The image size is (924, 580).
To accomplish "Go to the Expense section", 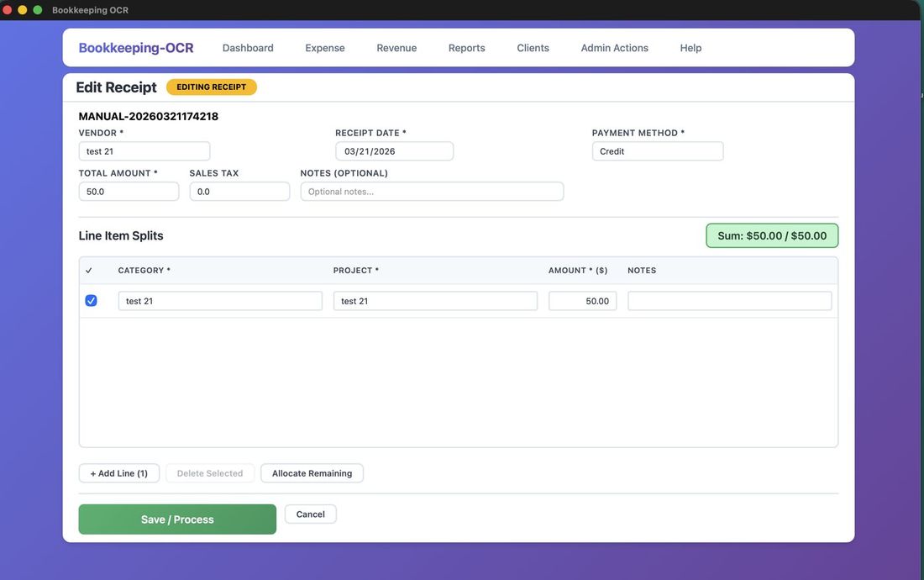I will pos(325,48).
